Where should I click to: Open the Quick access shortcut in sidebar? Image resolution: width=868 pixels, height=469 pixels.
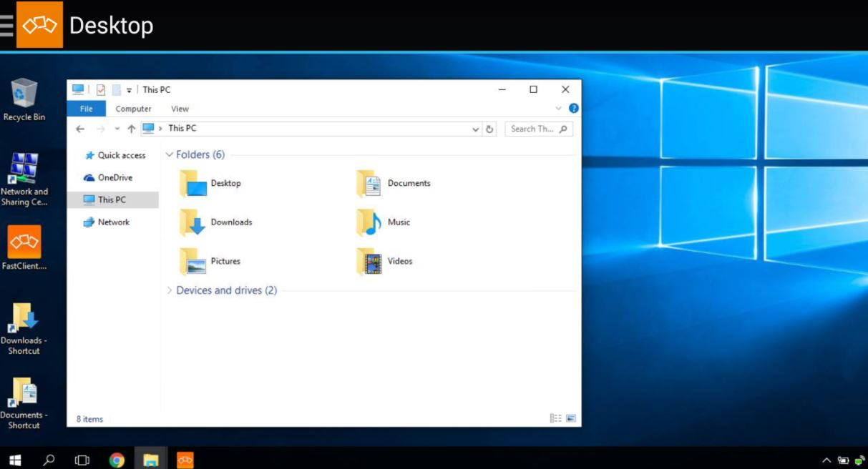121,155
